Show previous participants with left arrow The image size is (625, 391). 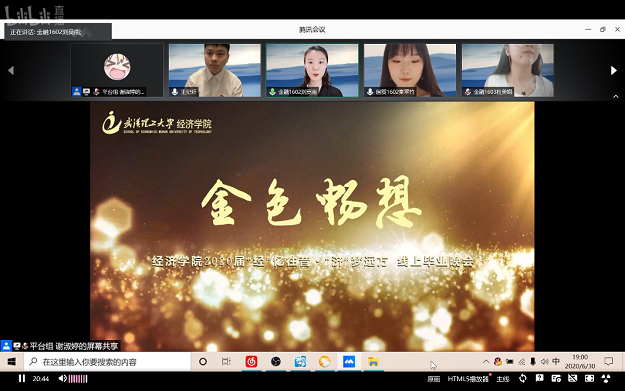tap(11, 71)
